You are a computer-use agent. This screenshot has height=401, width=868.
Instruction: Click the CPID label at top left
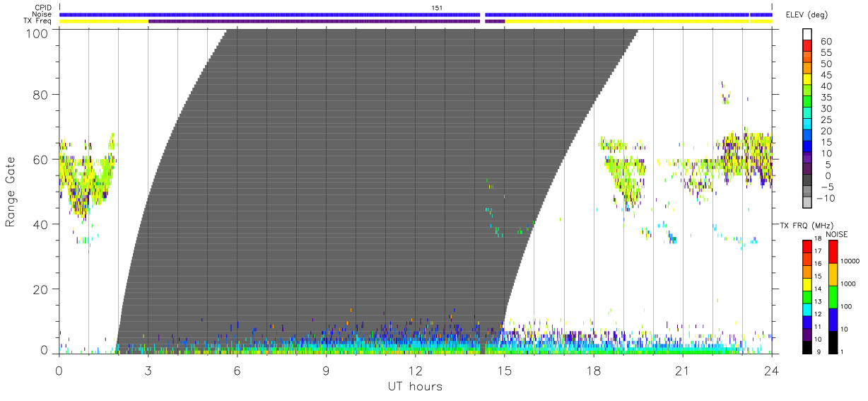tap(42, 7)
